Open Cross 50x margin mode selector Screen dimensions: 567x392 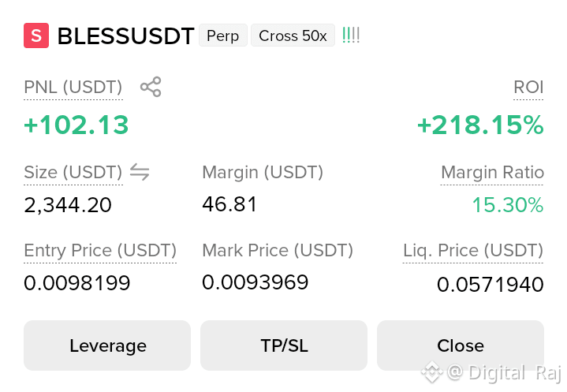coord(293,35)
